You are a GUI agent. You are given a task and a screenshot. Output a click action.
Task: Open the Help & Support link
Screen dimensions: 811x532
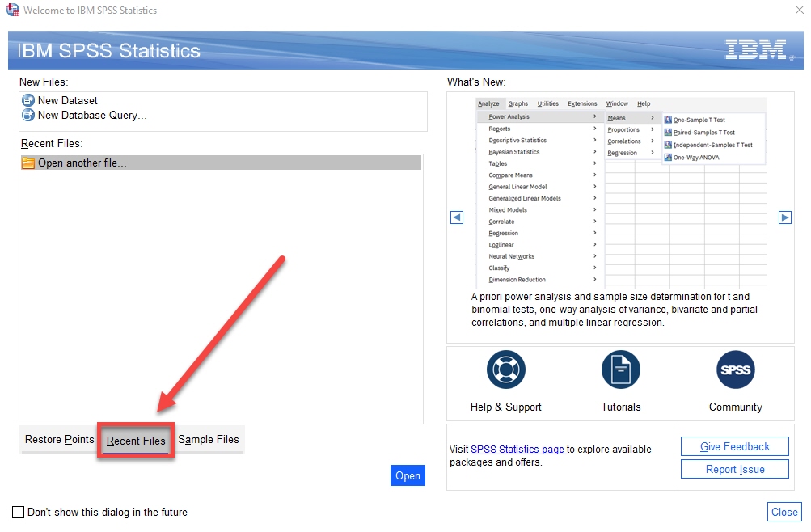(506, 407)
